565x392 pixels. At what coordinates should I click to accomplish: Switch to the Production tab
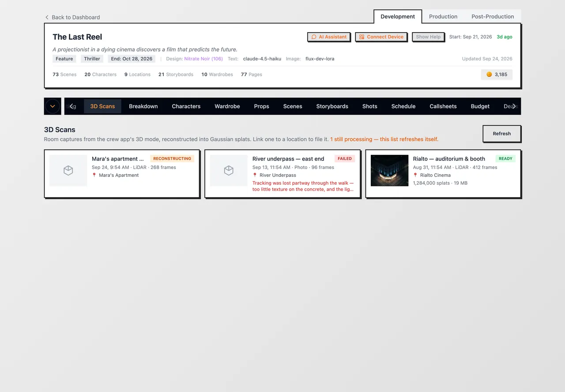443,16
